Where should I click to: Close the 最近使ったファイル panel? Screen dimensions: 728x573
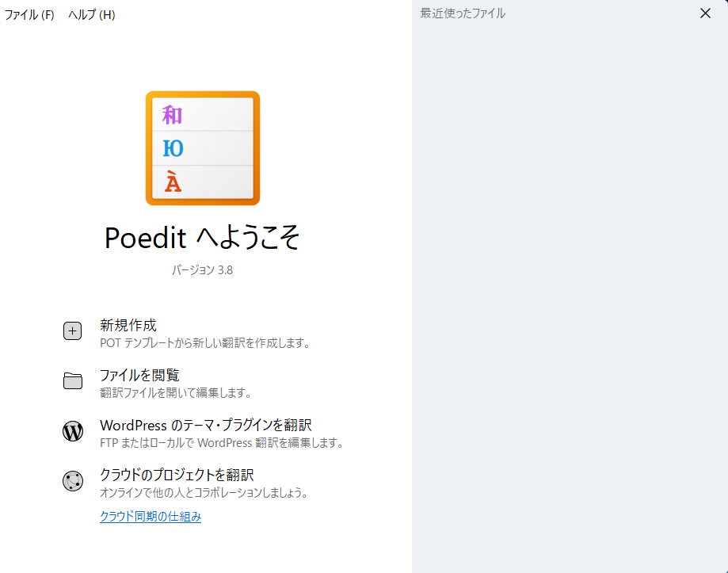pos(705,13)
